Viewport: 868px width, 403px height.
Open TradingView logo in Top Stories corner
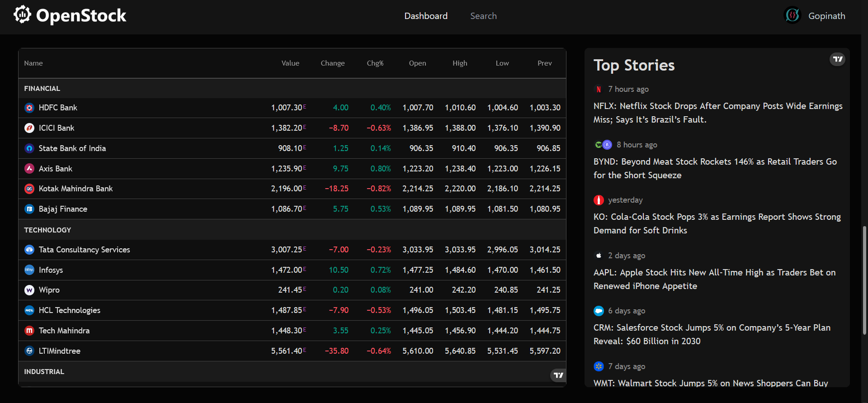click(x=837, y=59)
